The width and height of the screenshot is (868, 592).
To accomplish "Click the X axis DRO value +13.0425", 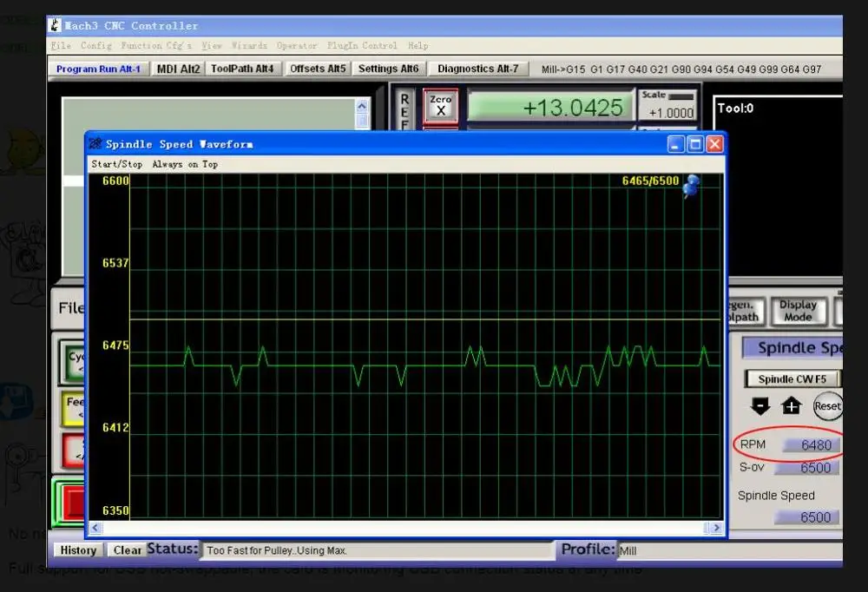I will 551,107.
